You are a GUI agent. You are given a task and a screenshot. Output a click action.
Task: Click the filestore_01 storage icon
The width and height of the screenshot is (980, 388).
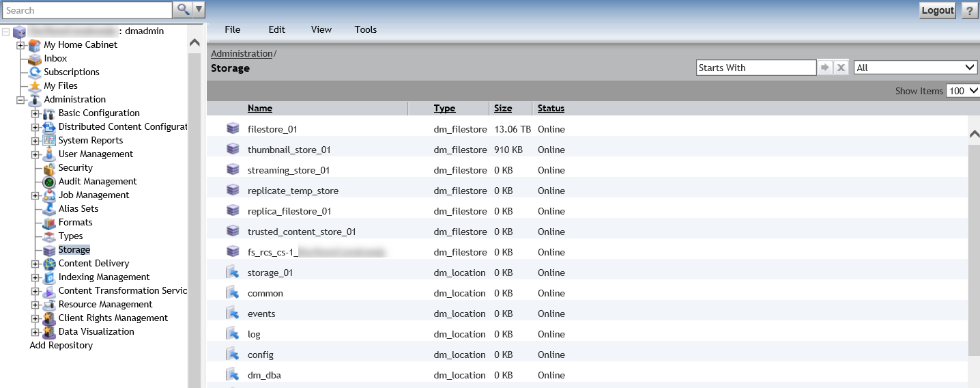(233, 128)
